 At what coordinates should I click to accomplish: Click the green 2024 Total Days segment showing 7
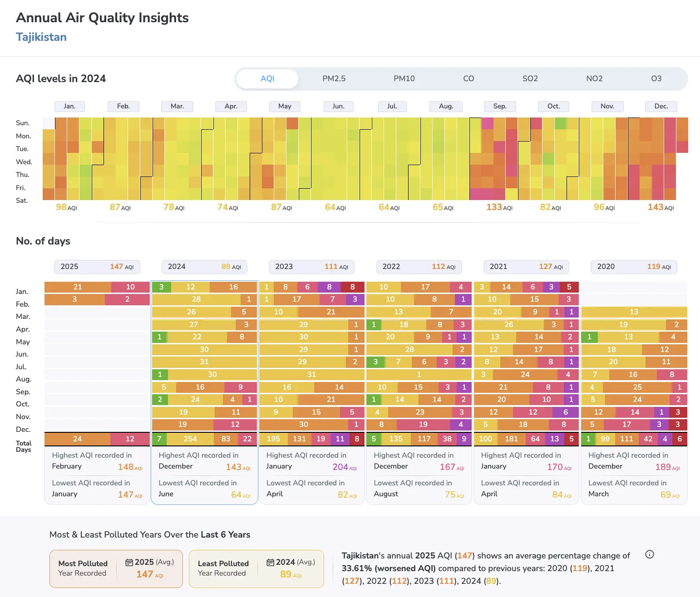tap(159, 439)
